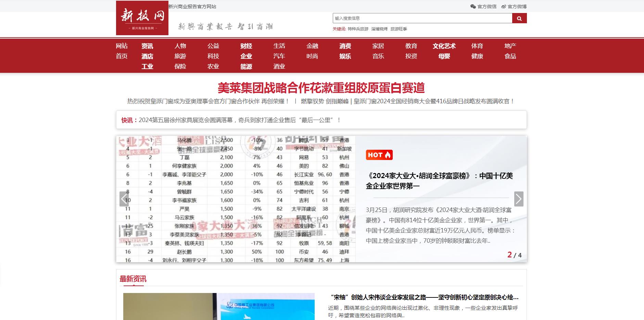Open the 文化艺术 navigation item
Viewport: 644px width, 320px height.
point(444,46)
